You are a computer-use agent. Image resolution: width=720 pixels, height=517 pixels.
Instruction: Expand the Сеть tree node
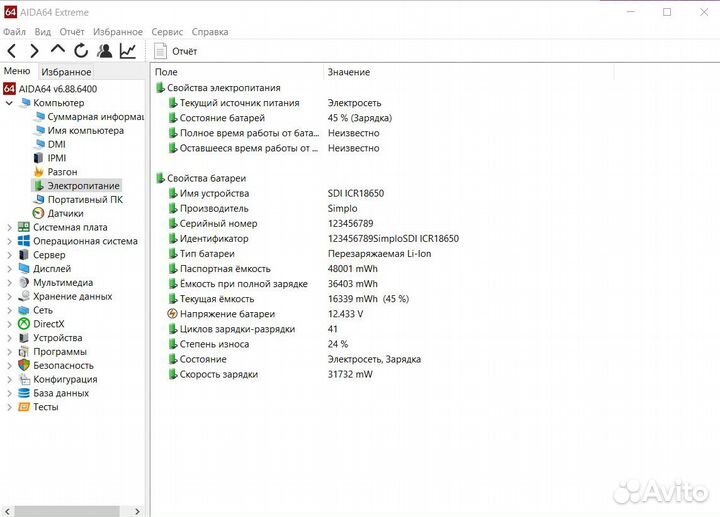(9, 310)
